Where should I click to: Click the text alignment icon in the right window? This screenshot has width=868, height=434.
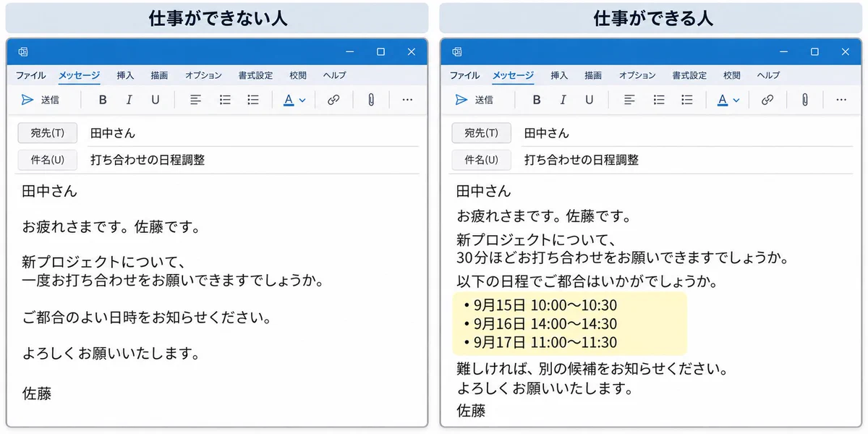tap(629, 100)
